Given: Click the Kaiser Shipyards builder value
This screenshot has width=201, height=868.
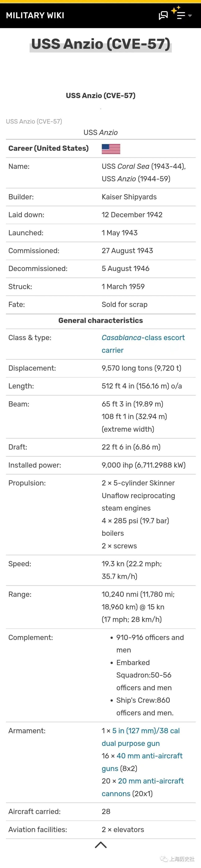Looking at the screenshot, I should (x=129, y=197).
